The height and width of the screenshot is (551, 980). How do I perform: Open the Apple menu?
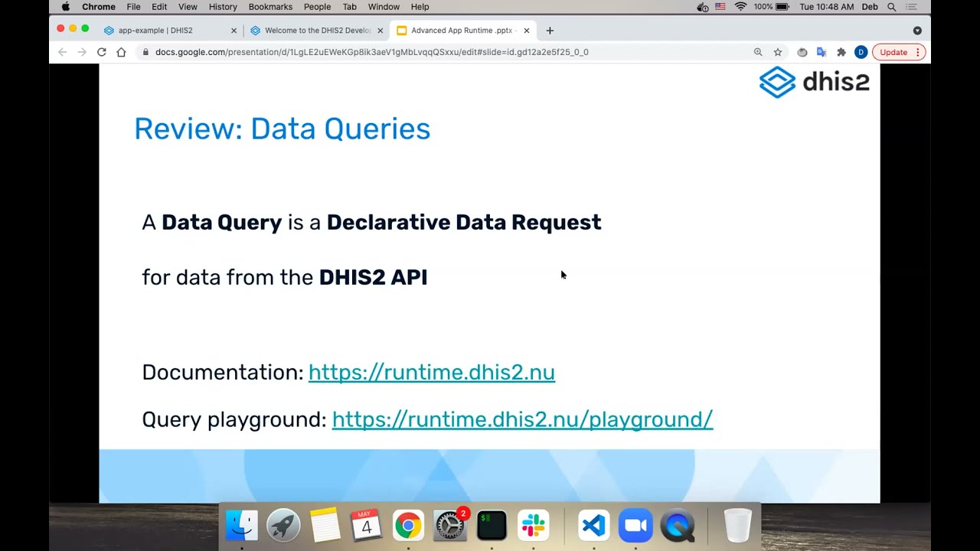point(65,7)
